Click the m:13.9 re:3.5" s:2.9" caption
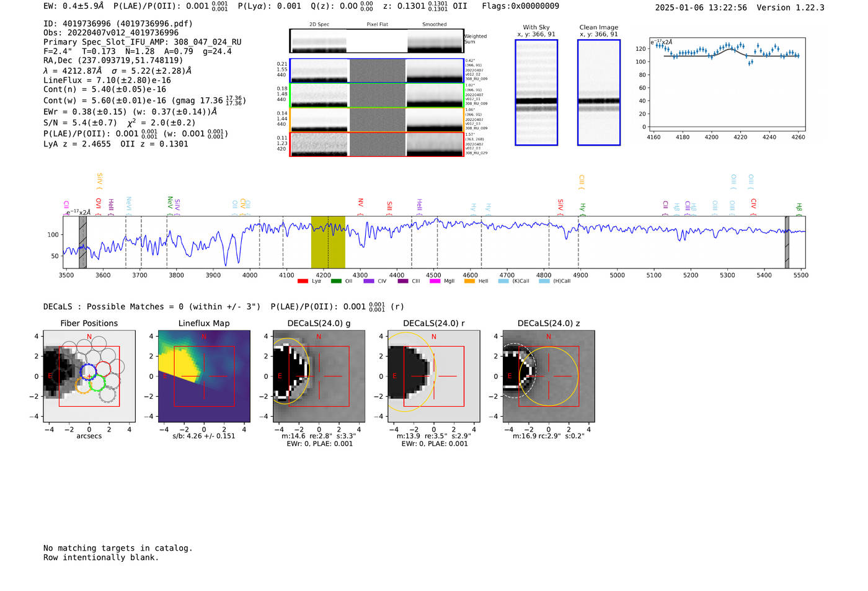 coord(433,436)
